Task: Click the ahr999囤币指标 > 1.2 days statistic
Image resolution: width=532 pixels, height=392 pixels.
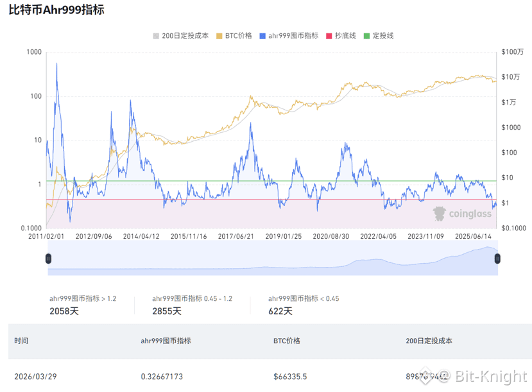Action: coord(64,311)
